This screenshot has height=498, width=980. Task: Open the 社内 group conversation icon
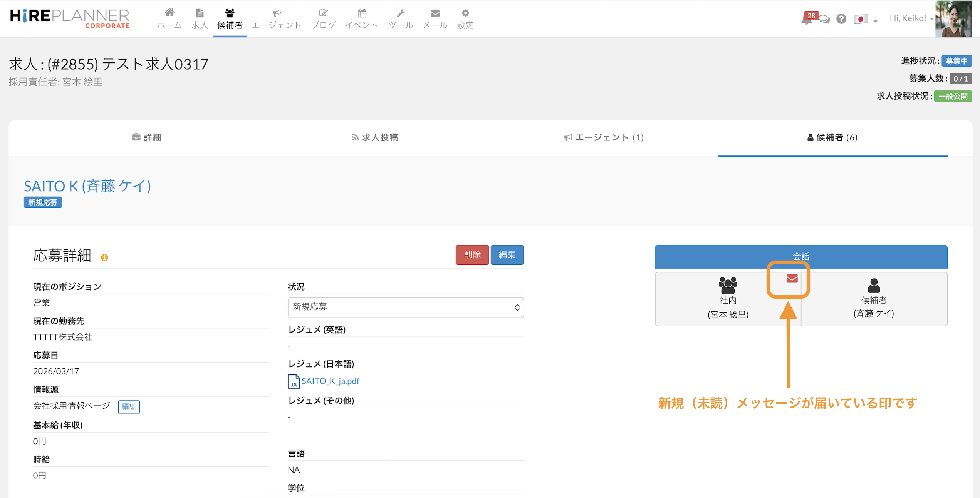click(728, 285)
